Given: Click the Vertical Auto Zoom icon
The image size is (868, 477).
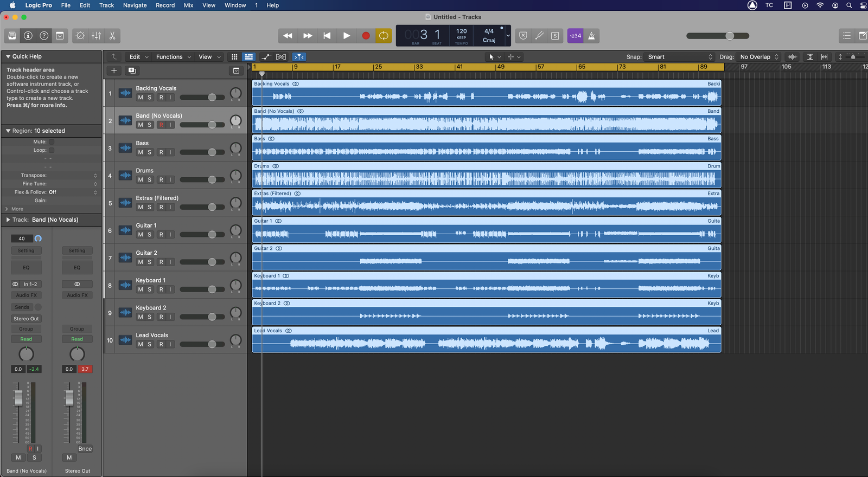Looking at the screenshot, I should (810, 57).
